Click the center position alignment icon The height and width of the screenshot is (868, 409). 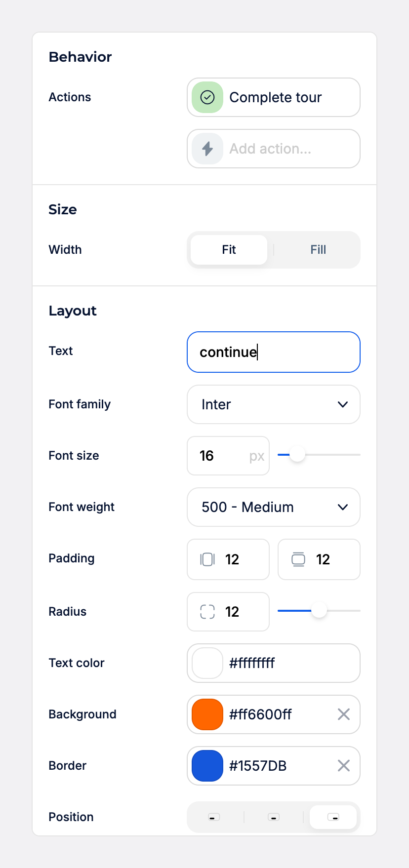click(x=273, y=817)
